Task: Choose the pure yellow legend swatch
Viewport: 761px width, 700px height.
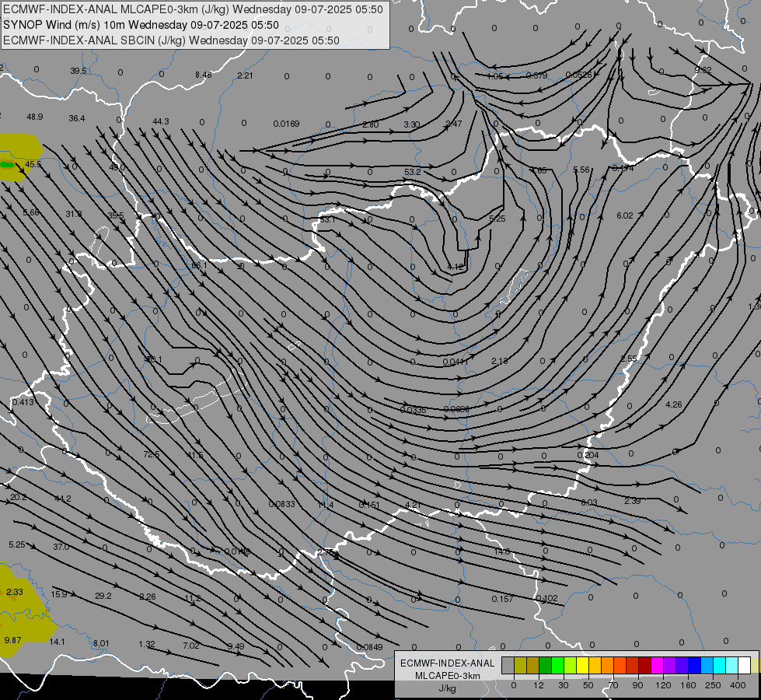Action: tap(583, 666)
